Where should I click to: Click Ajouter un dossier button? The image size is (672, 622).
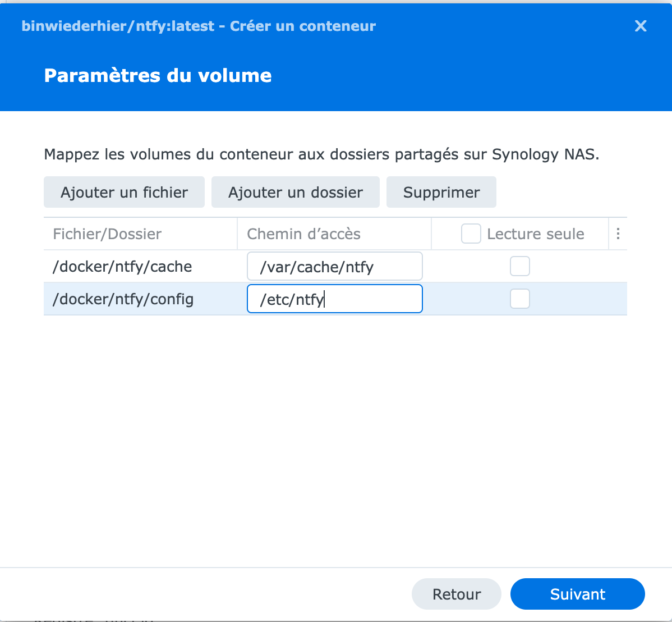coord(295,192)
